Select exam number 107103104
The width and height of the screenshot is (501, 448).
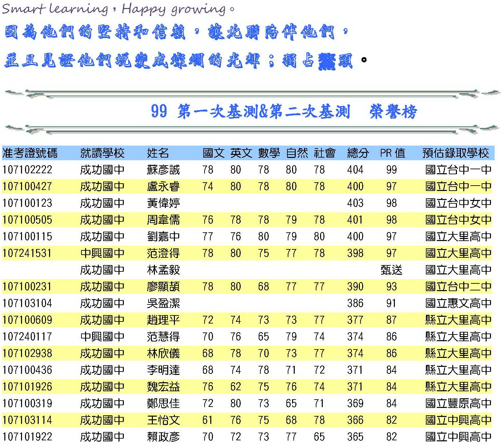(27, 303)
